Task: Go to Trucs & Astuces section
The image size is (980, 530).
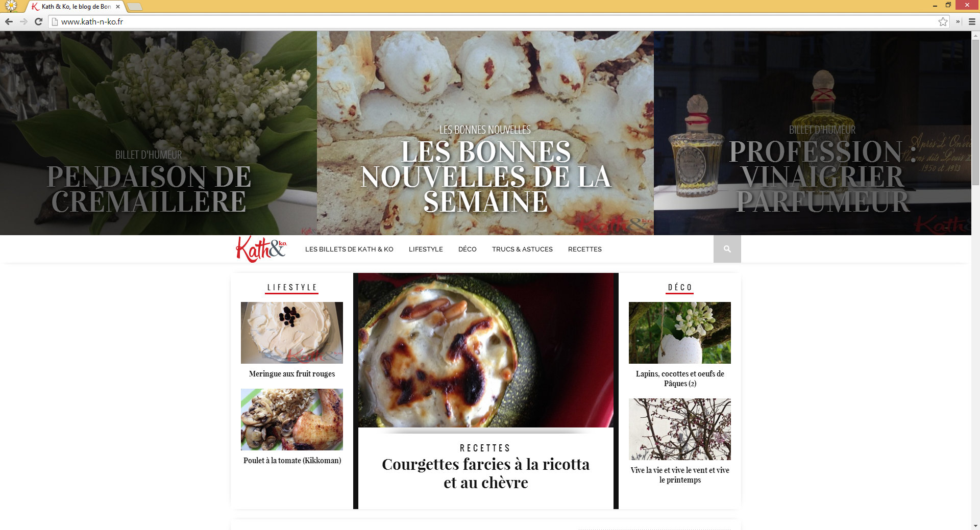Action: coord(522,249)
